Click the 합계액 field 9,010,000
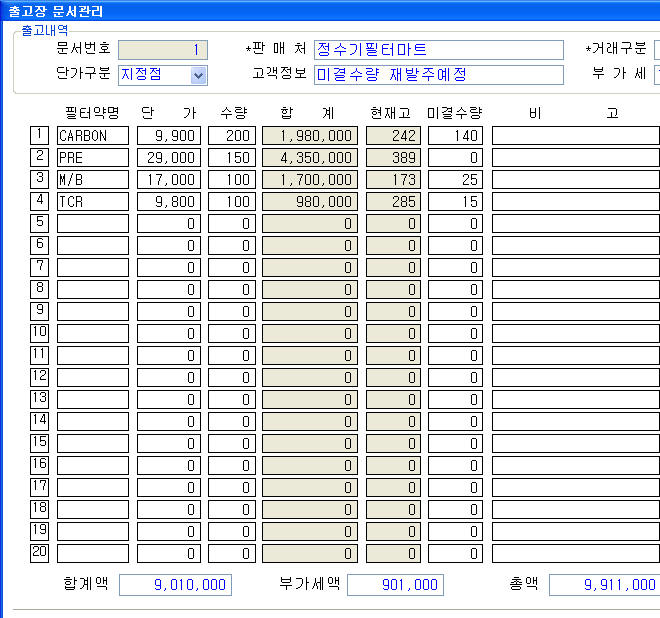This screenshot has height=618, width=660. 176,585
